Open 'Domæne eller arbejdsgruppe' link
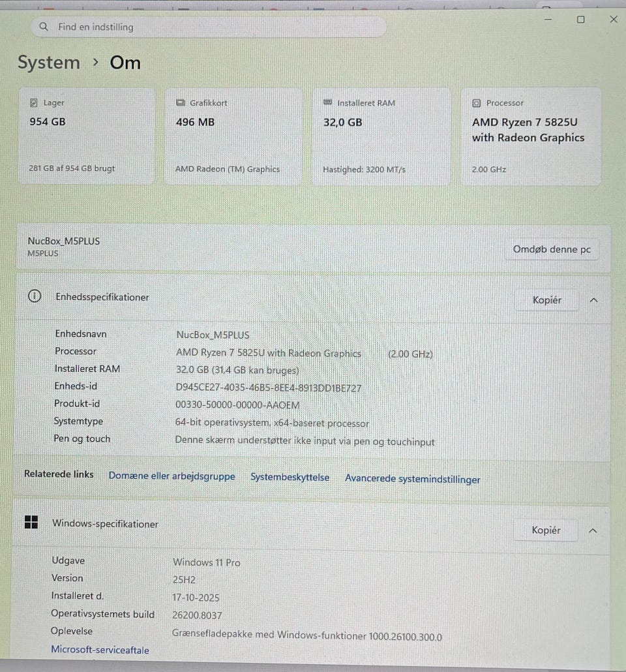The image size is (626, 672). tap(171, 476)
